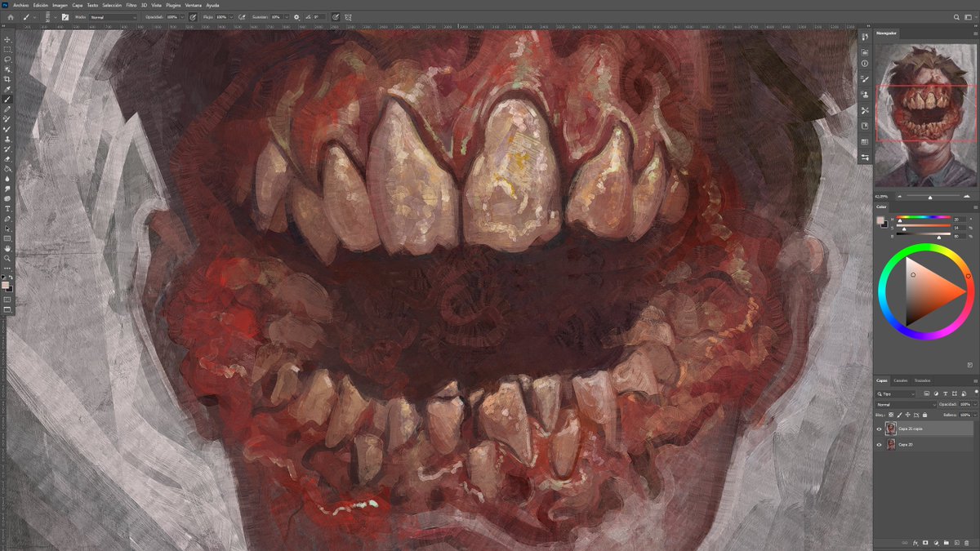Open the Ayuda menu
Screen dimensions: 980x551
click(x=212, y=5)
